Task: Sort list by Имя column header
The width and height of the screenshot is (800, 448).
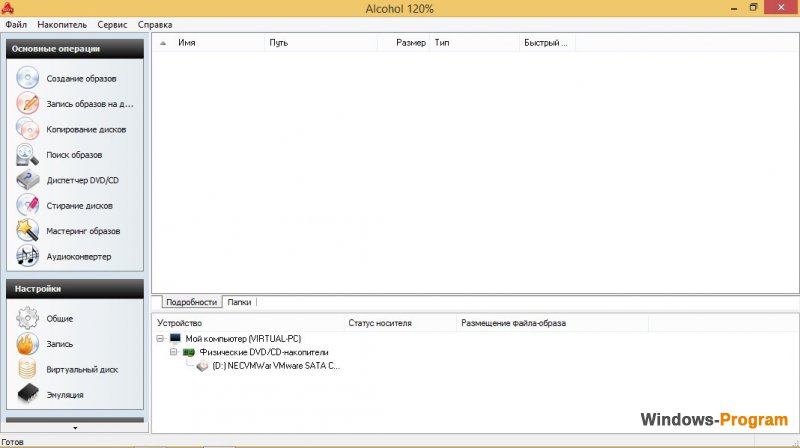Action: [187, 43]
